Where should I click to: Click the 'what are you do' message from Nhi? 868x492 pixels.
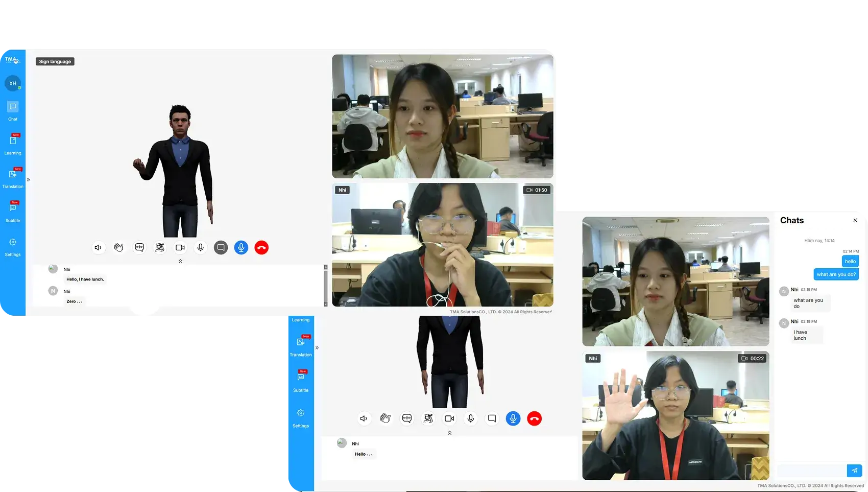pos(810,303)
